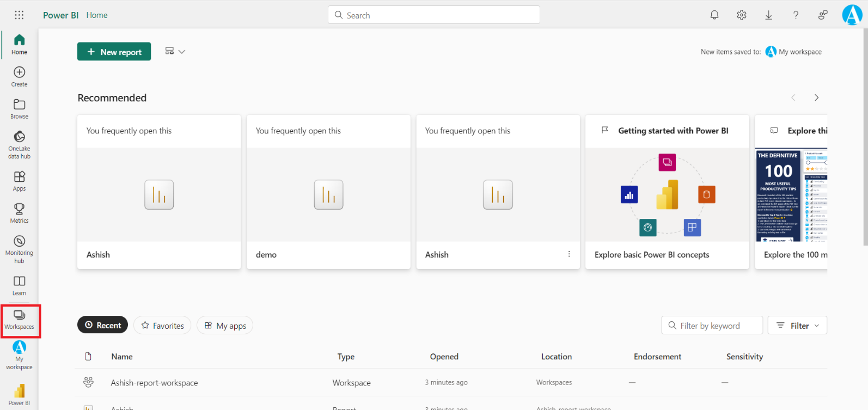Image resolution: width=868 pixels, height=410 pixels.
Task: Open Workspaces in the left navigation
Action: tap(20, 320)
